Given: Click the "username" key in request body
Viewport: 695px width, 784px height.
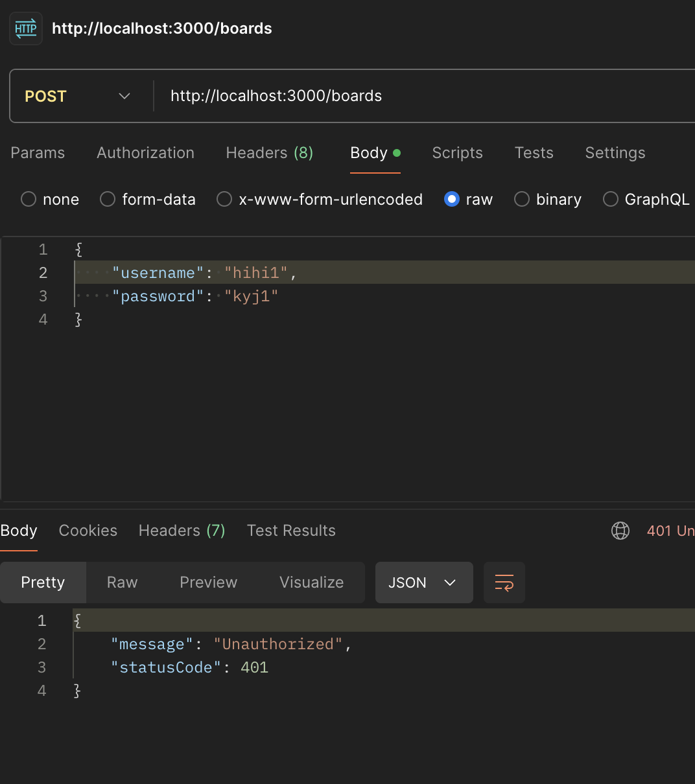Looking at the screenshot, I should click(158, 273).
